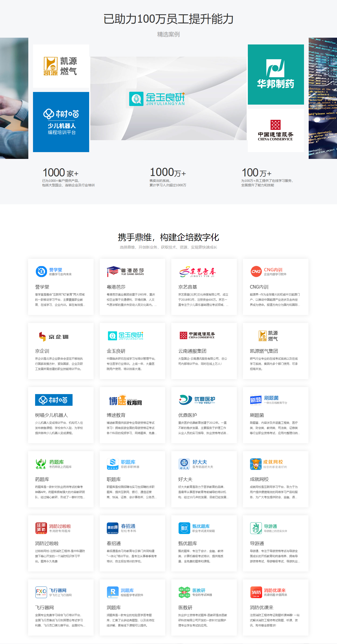Click the 春招通 dark blue icon

pyautogui.click(x=113, y=528)
